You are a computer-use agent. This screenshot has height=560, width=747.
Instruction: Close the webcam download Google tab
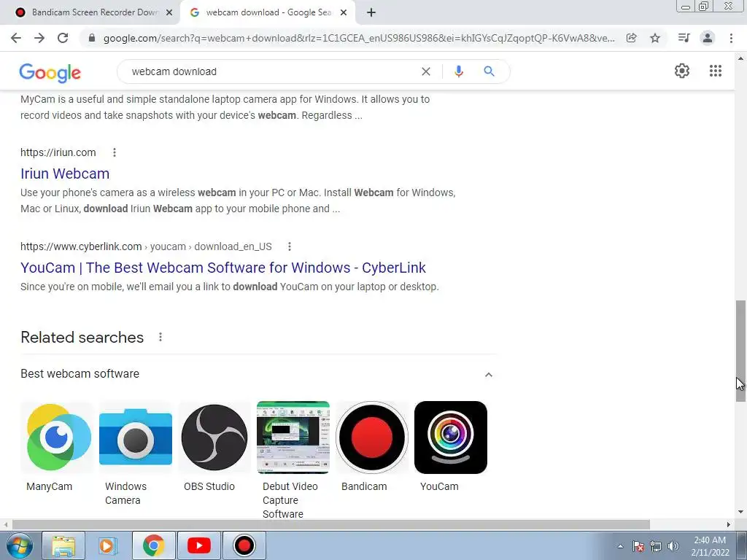[x=344, y=13]
